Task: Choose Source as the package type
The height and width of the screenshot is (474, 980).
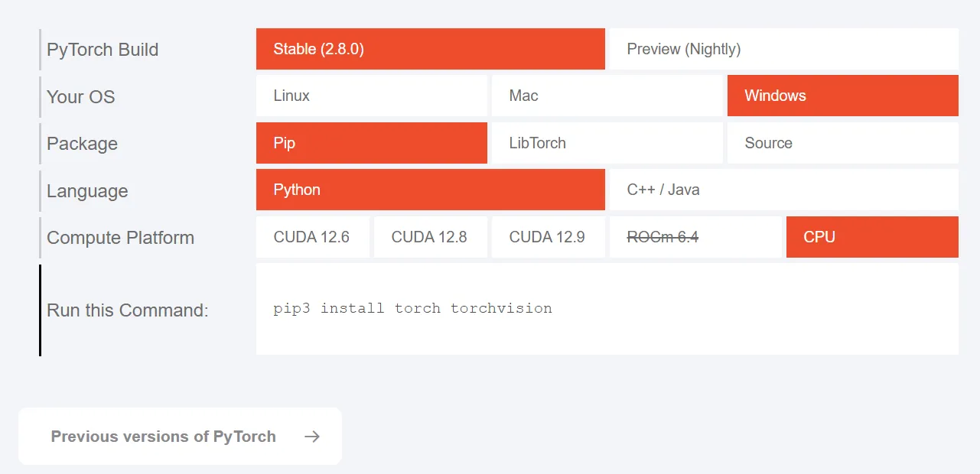Action: (842, 143)
